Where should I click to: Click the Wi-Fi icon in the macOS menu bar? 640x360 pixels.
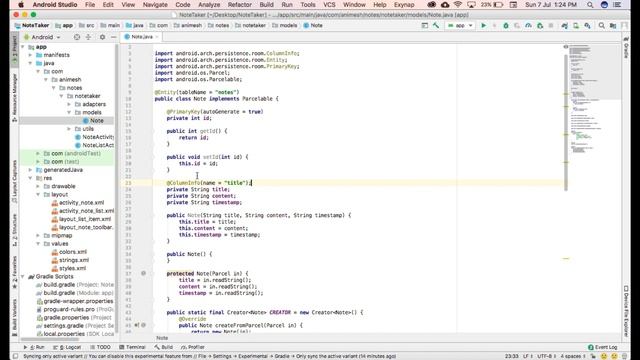(x=458, y=5)
